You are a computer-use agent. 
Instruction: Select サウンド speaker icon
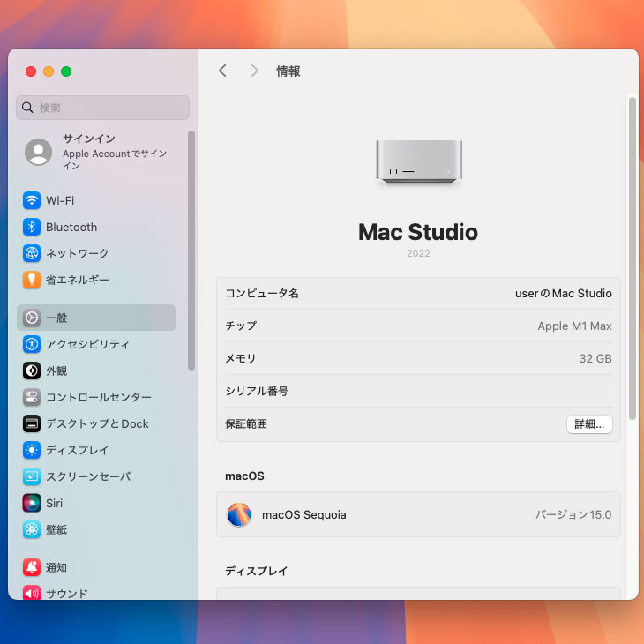coord(32,592)
